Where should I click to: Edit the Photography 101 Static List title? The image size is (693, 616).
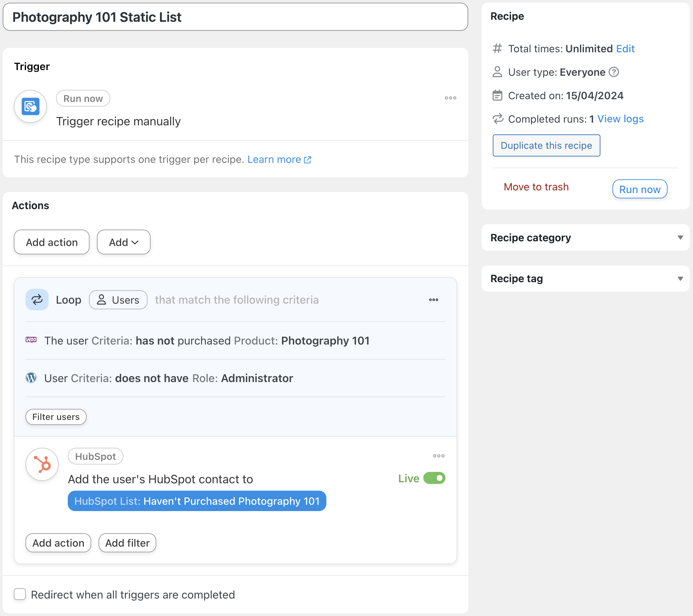pos(235,17)
